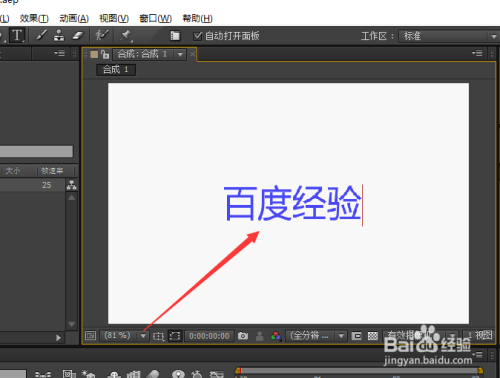The image size is (500, 378).
Task: Click the 0:00:00:00 current time display
Action: click(x=209, y=336)
